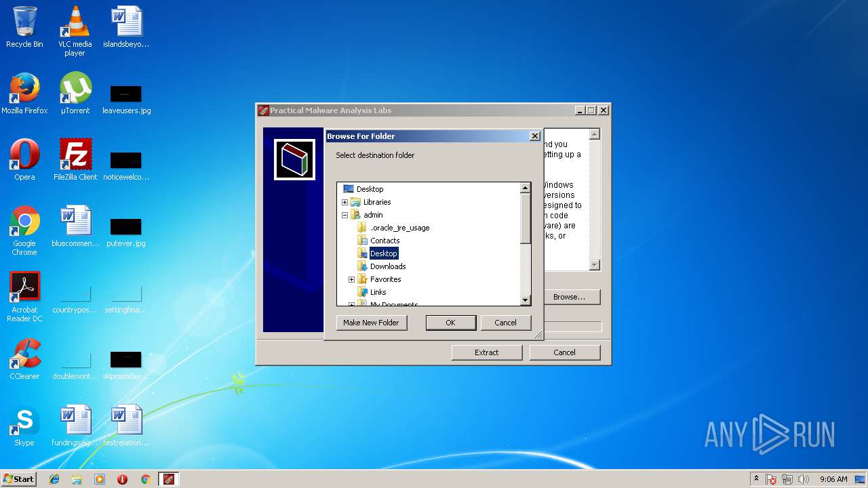Expand the Libraries tree node
868x488 pixels.
coord(344,202)
